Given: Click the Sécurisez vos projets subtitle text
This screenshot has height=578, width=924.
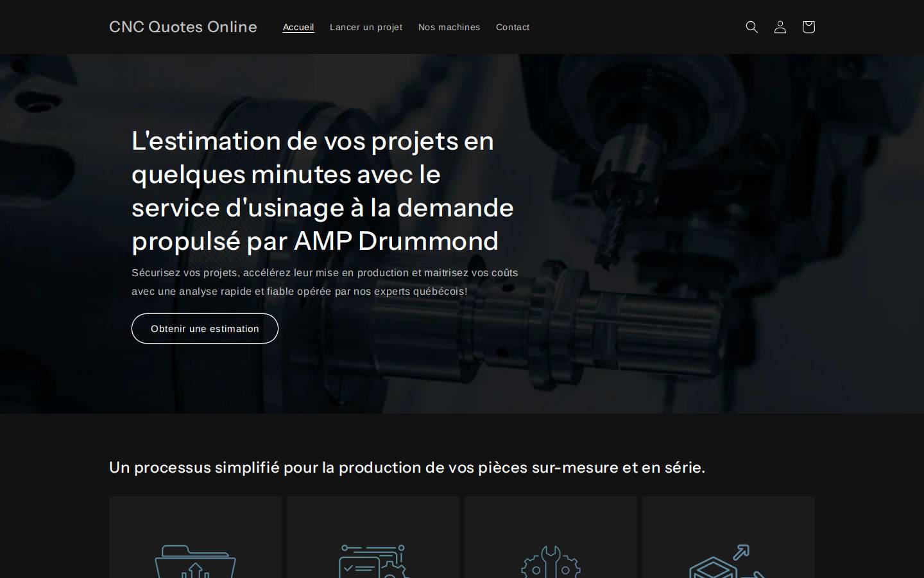Looking at the screenshot, I should coord(325,282).
